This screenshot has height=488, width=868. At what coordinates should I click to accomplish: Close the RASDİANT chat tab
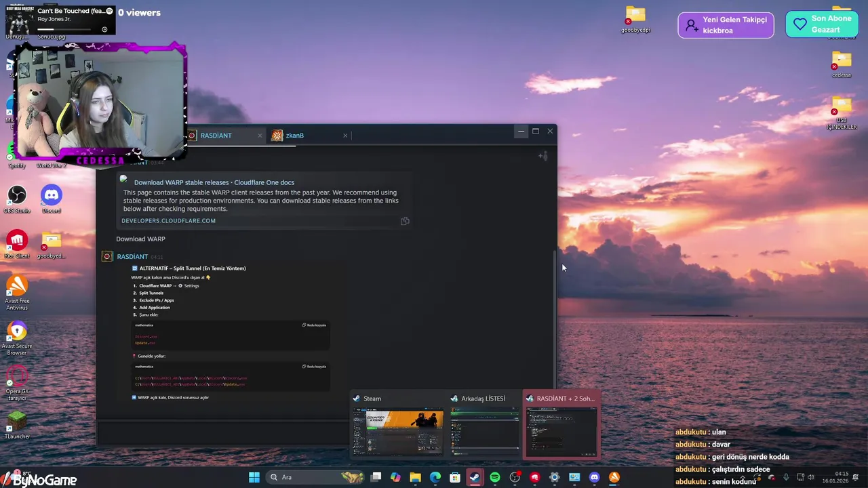260,136
